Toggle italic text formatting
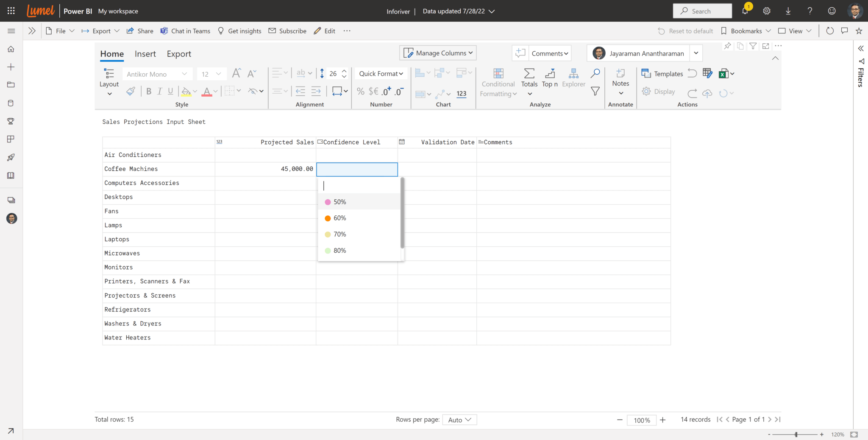868x440 pixels. (x=159, y=91)
